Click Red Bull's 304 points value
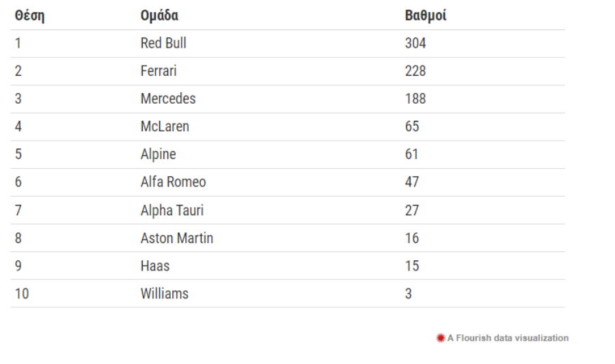Image resolution: width=615 pixels, height=364 pixels. 415,43
